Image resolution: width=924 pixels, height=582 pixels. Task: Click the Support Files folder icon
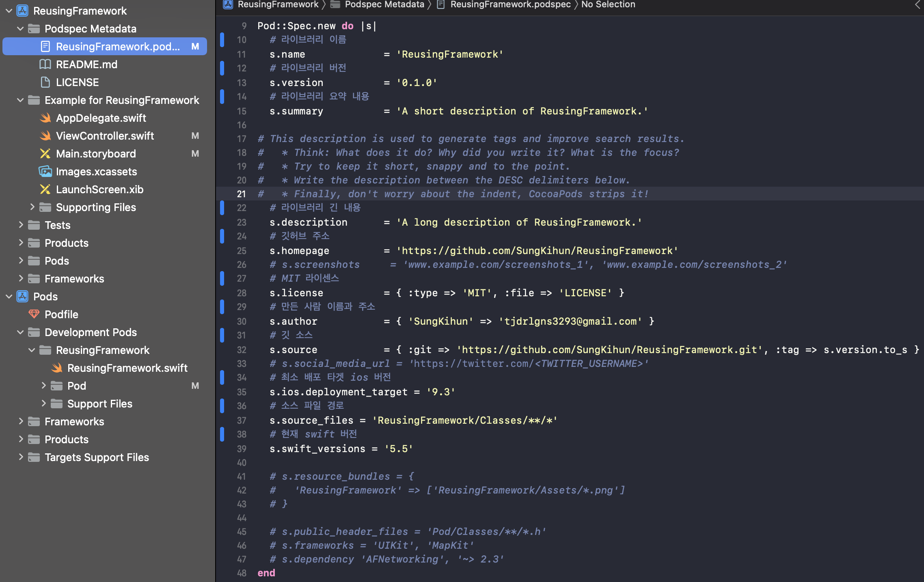[x=56, y=404]
